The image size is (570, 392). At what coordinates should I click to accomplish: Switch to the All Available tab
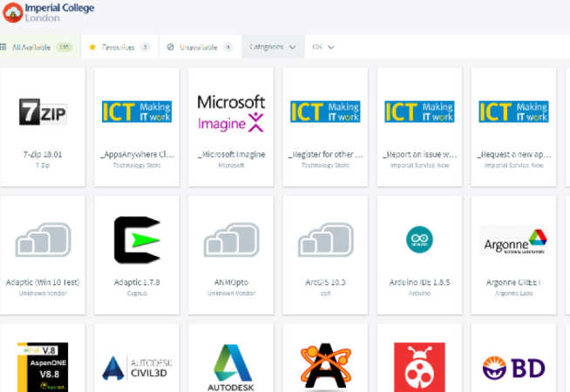coord(37,47)
